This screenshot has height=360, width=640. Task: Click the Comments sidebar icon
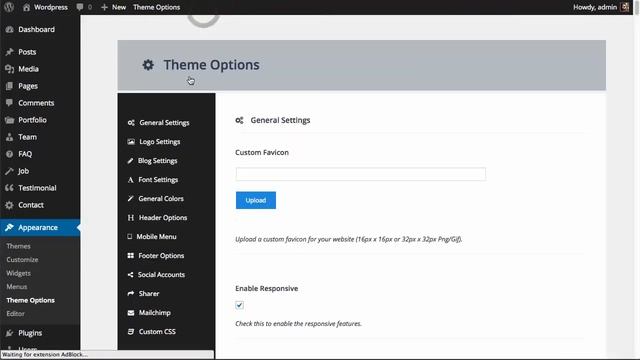(x=9, y=103)
